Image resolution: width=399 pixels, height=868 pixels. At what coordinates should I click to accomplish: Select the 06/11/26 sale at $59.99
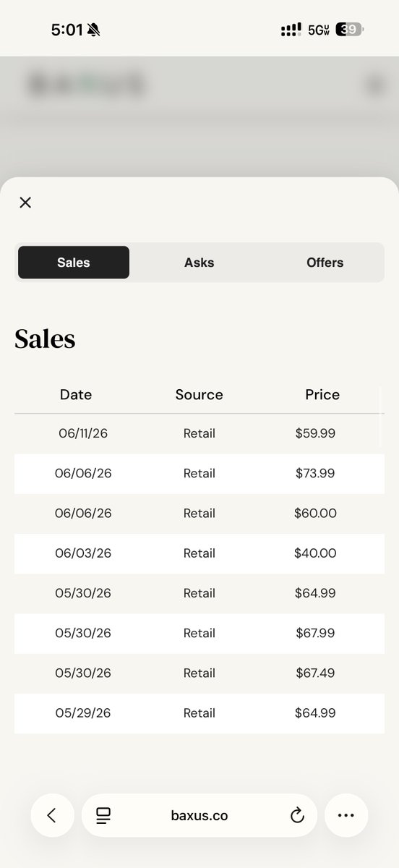(199, 434)
